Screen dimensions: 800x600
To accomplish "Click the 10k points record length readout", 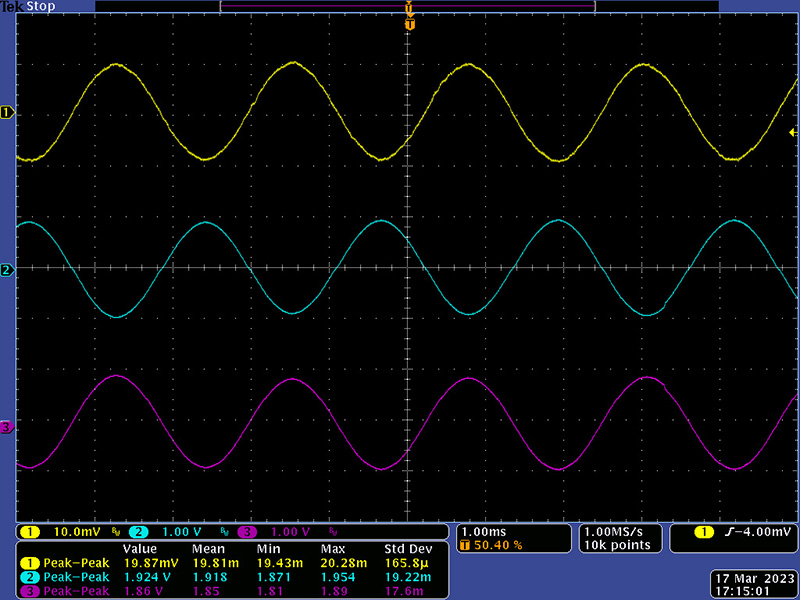I will (617, 545).
